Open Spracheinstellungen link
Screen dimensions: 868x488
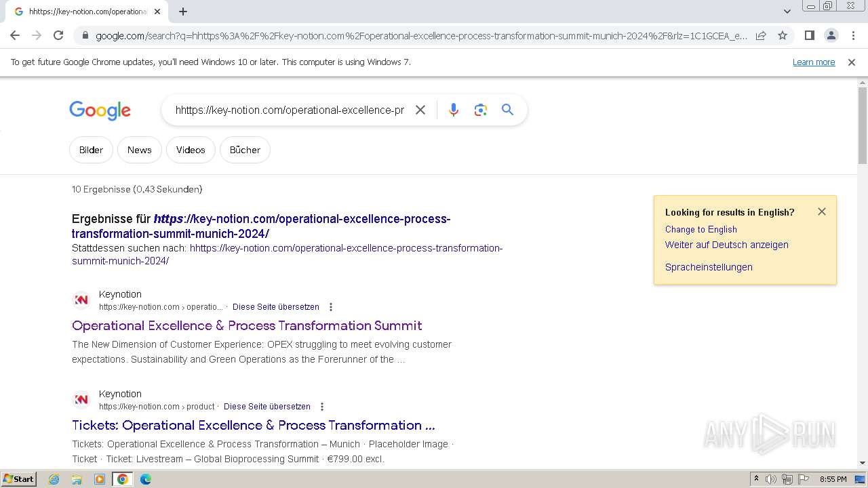709,267
